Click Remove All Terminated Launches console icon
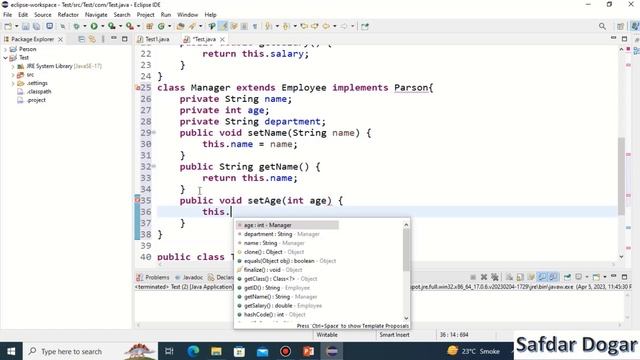 (x=495, y=277)
